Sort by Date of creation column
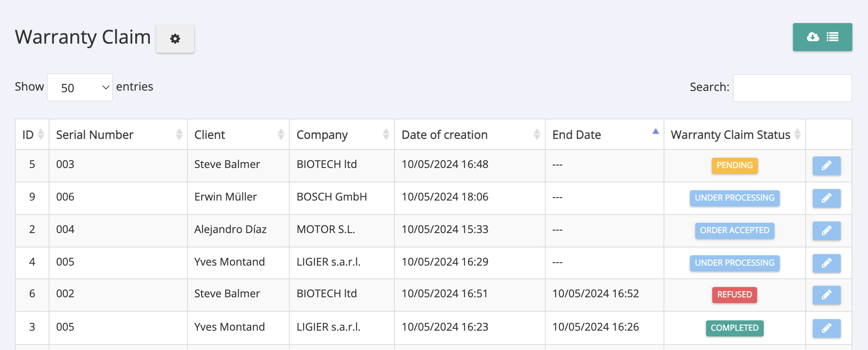 470,135
